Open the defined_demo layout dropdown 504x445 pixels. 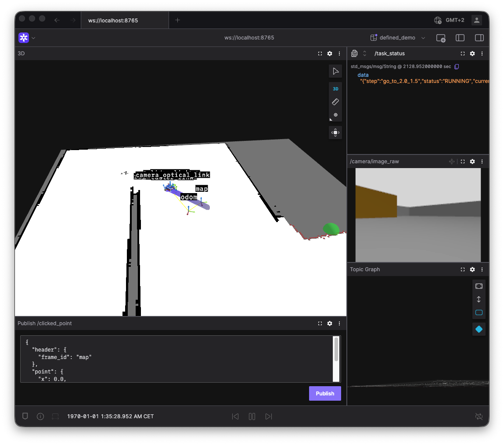click(398, 38)
